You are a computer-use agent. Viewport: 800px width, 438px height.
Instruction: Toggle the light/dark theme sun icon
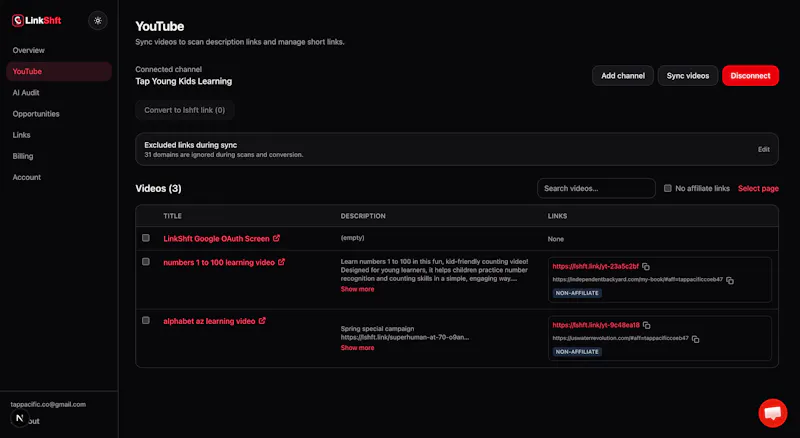click(97, 21)
